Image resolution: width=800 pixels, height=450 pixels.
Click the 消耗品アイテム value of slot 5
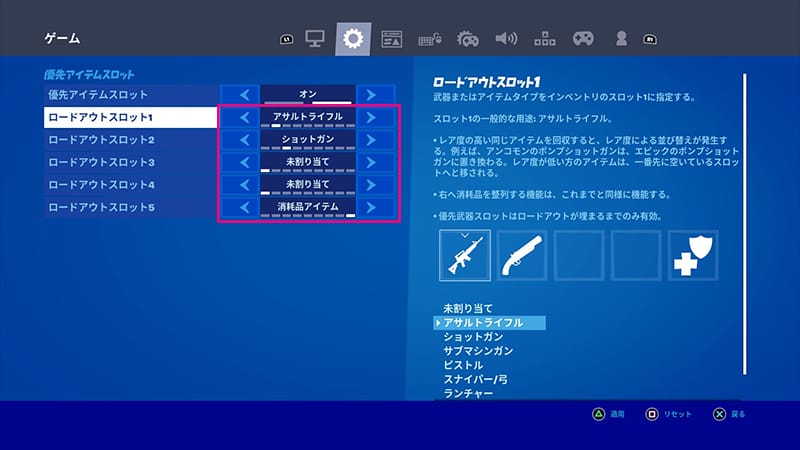(x=308, y=207)
